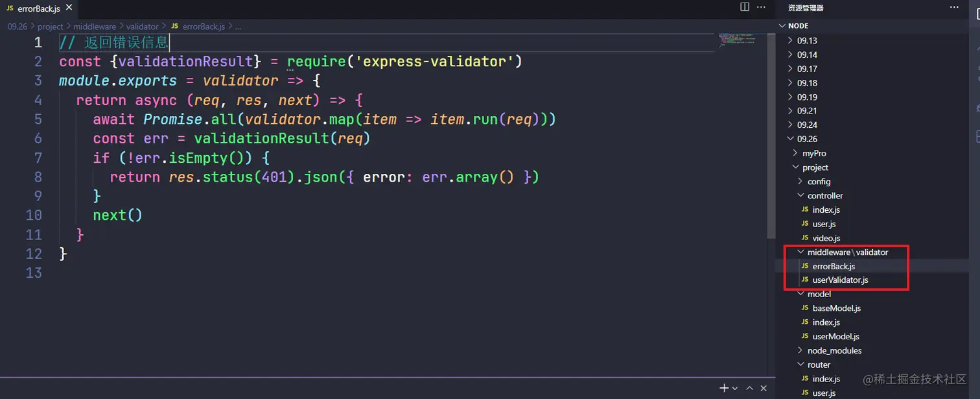Expand the node_modules folder
Image resolution: width=980 pixels, height=399 pixels.
(x=834, y=350)
